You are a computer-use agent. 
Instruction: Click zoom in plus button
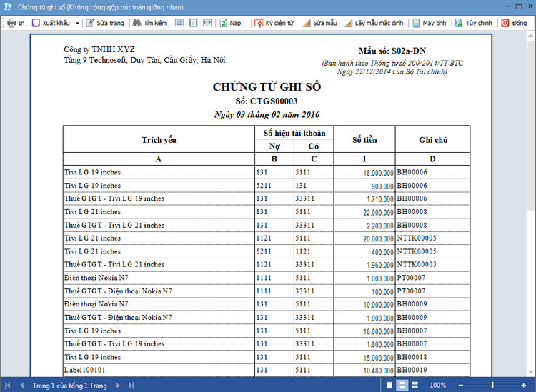click(x=523, y=385)
